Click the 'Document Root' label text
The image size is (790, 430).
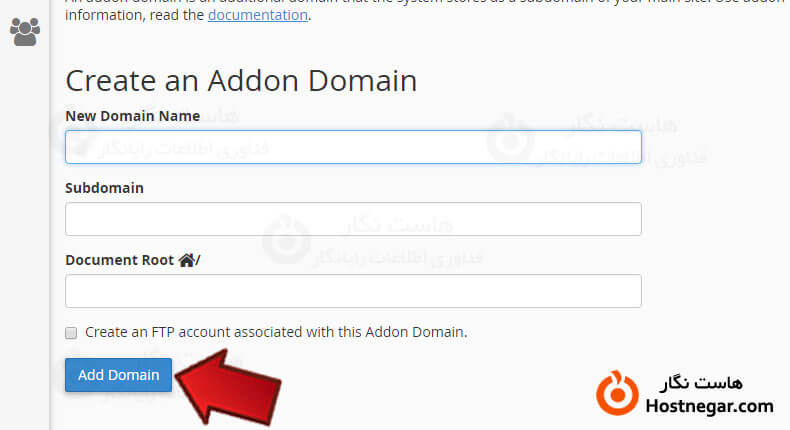tap(119, 260)
